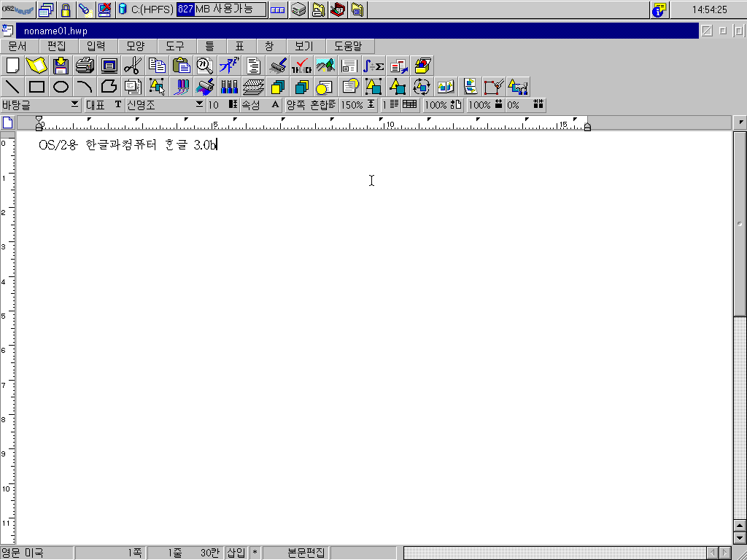Open the 150% line spacing selector
This screenshot has height=560, width=747.
coord(358,105)
